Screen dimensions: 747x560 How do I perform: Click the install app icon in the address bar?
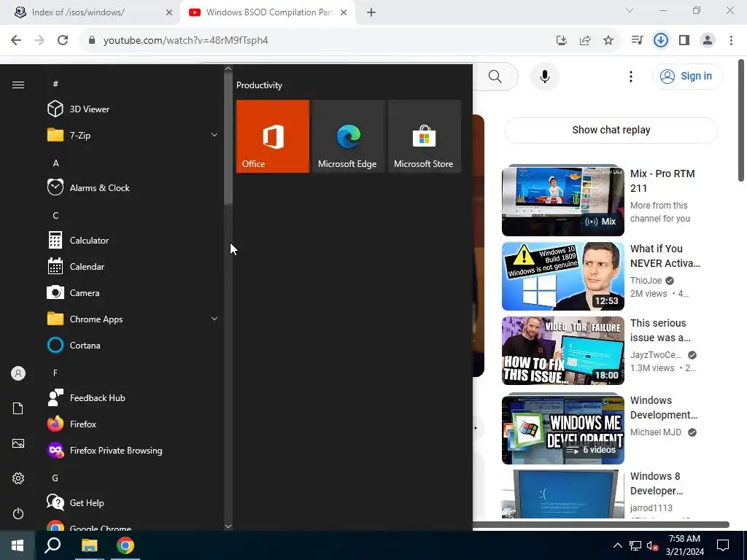coord(561,41)
